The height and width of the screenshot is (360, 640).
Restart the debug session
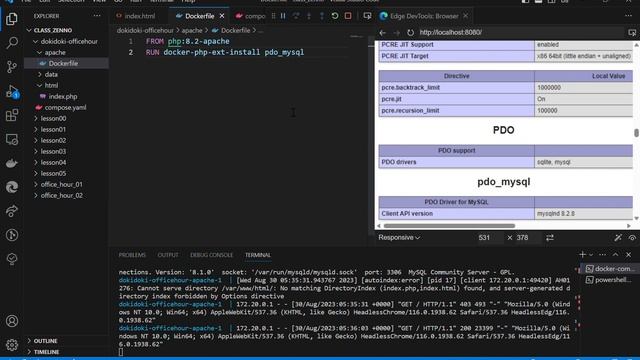click(335, 16)
